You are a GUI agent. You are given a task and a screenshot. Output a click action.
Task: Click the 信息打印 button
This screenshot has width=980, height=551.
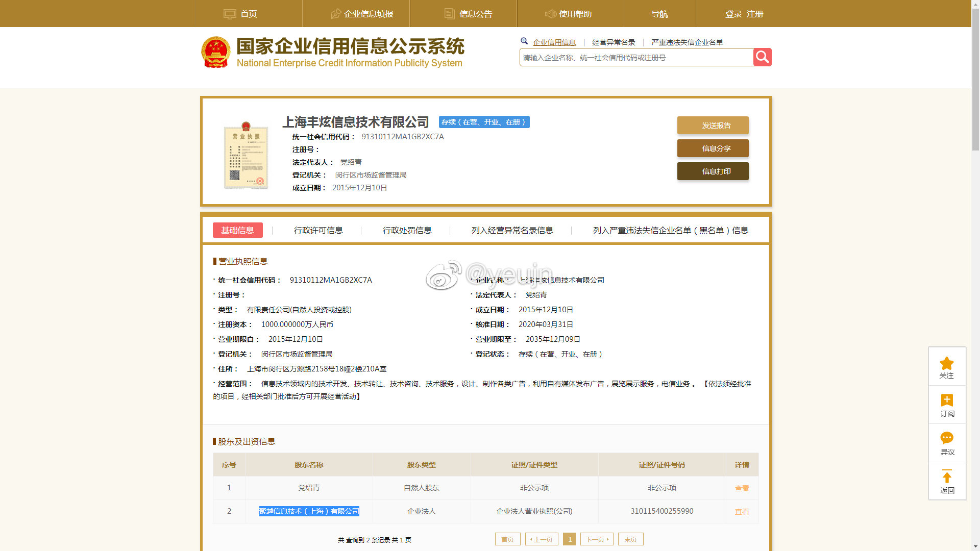pyautogui.click(x=713, y=171)
